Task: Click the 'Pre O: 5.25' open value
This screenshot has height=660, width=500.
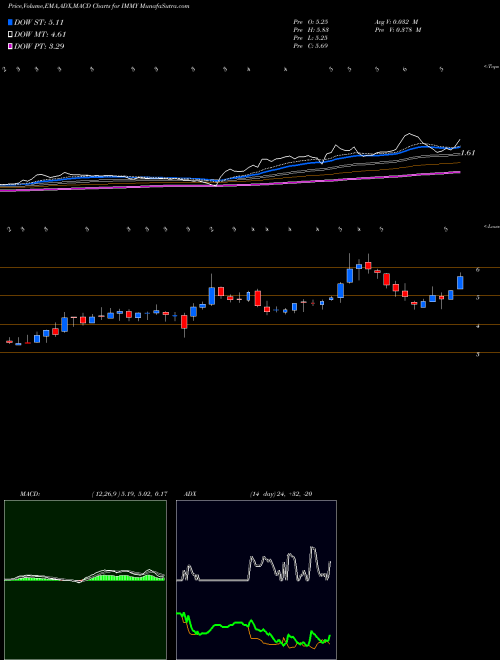Action: (311, 22)
